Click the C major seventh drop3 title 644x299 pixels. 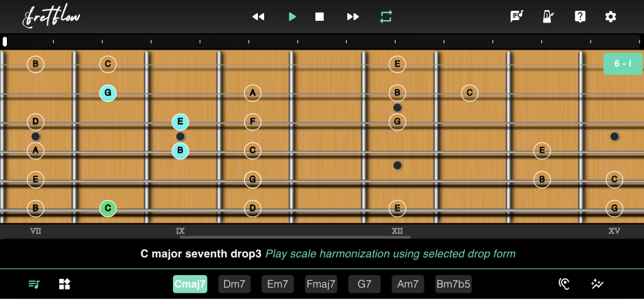coord(201,254)
